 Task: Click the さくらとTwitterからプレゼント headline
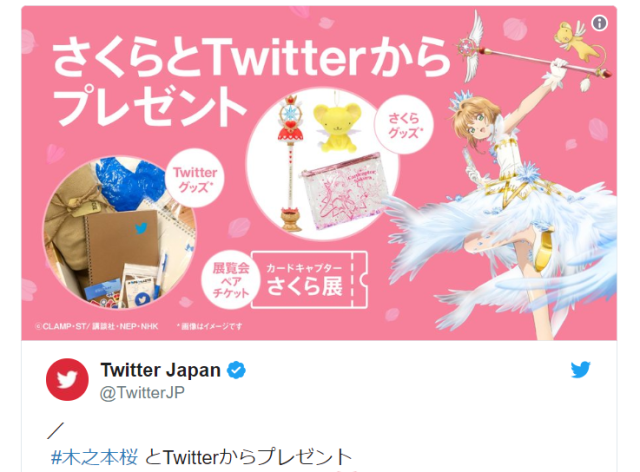click(251, 81)
